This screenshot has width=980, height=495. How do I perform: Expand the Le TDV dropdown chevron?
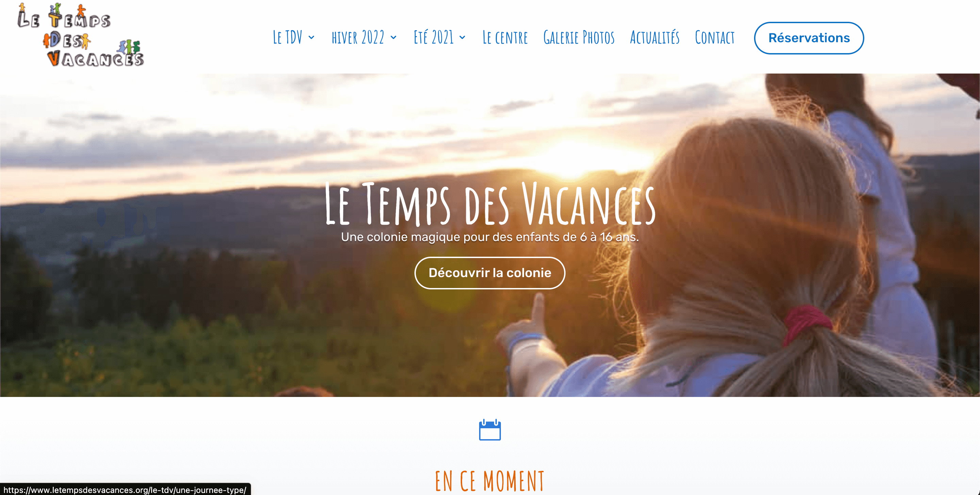(311, 37)
